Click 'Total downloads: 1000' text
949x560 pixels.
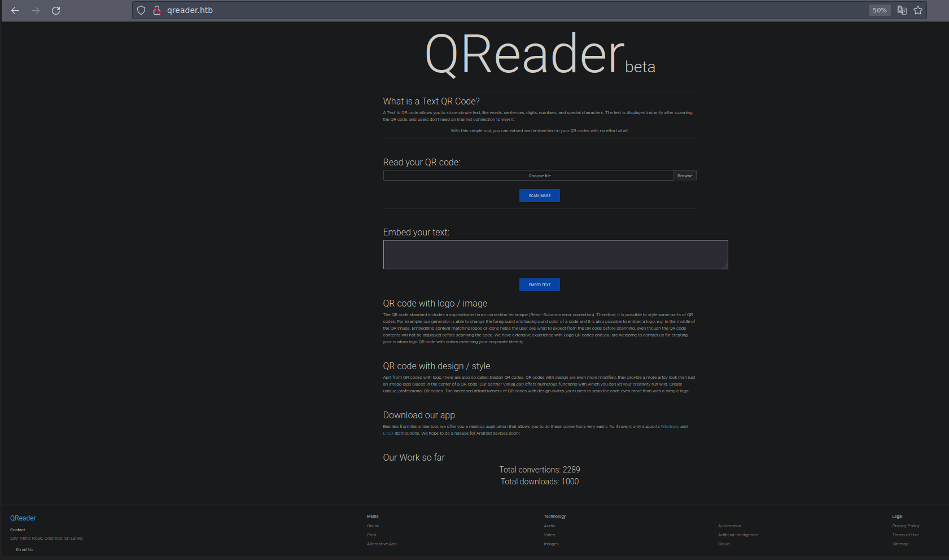point(540,482)
